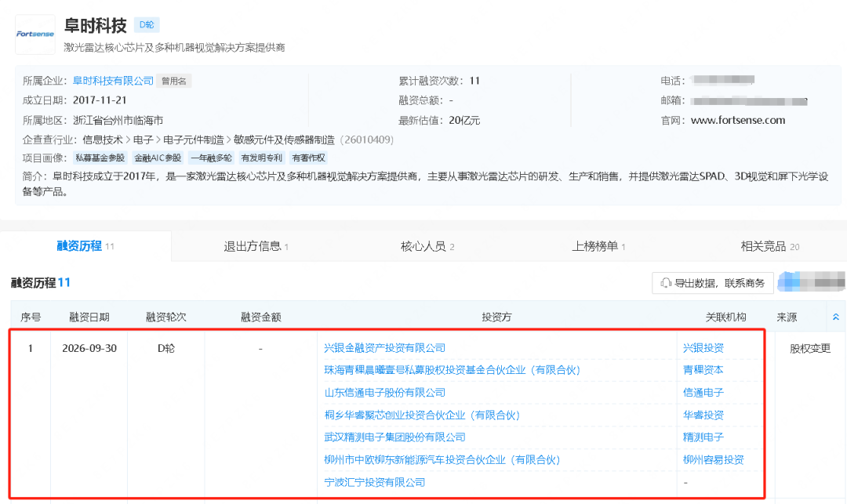This screenshot has width=847, height=504.
Task: Switch to the 融资历程 tab
Action: [85, 246]
